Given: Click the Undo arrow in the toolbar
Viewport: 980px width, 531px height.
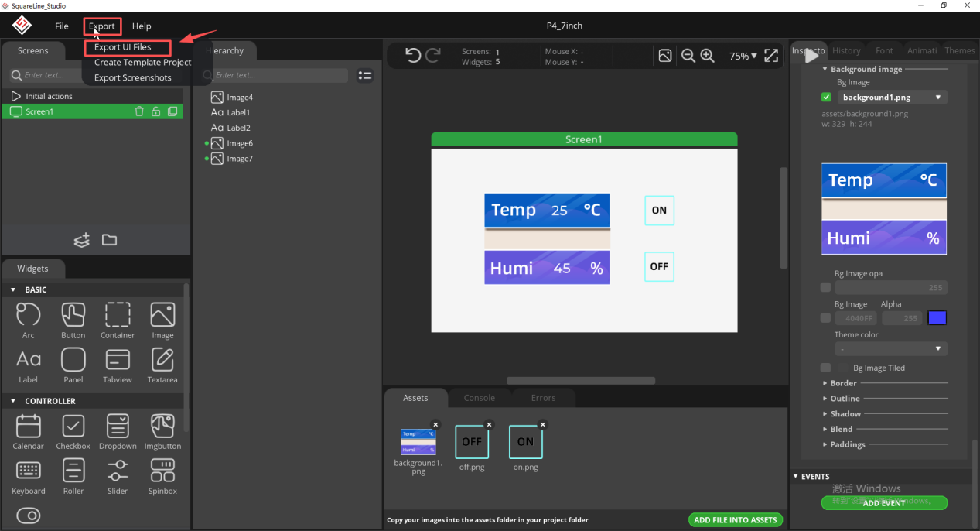Looking at the screenshot, I should pyautogui.click(x=413, y=55).
